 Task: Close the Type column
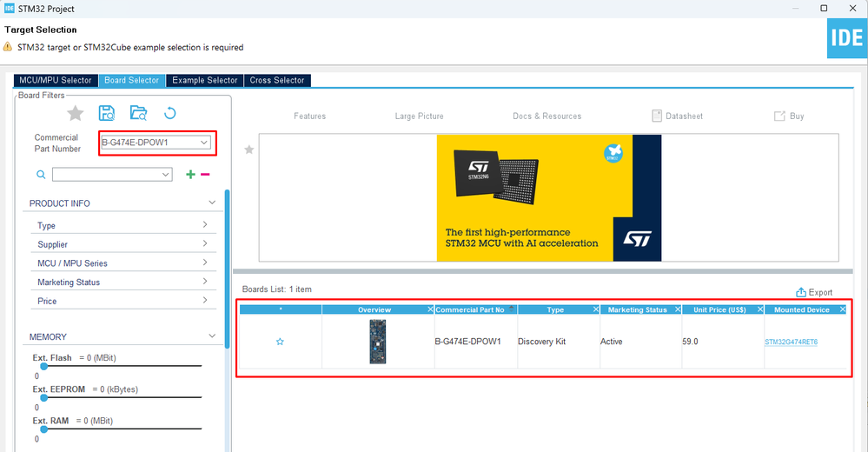(596, 309)
